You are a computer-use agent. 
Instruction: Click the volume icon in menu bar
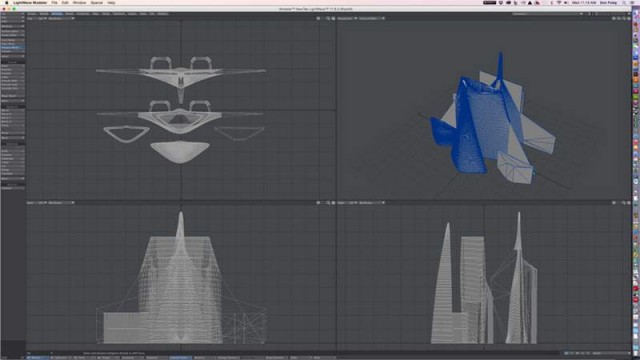tap(566, 2)
